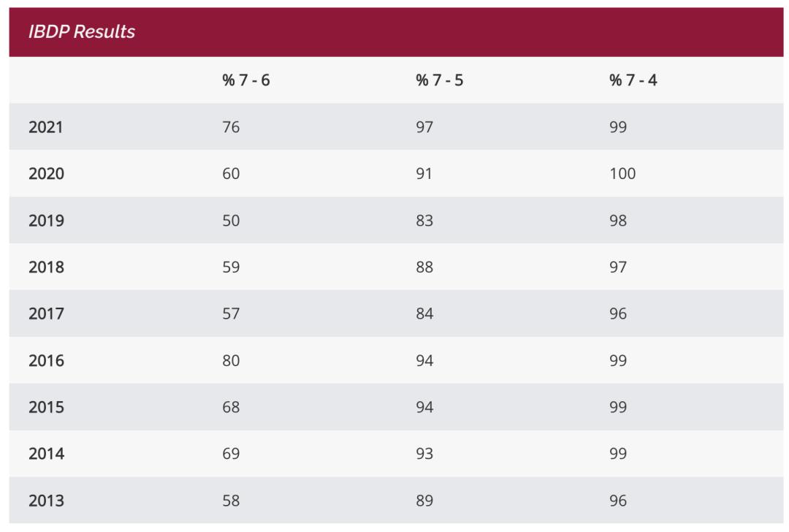Select the 2019 row label
Screen dimensions: 789x532
[46, 221]
